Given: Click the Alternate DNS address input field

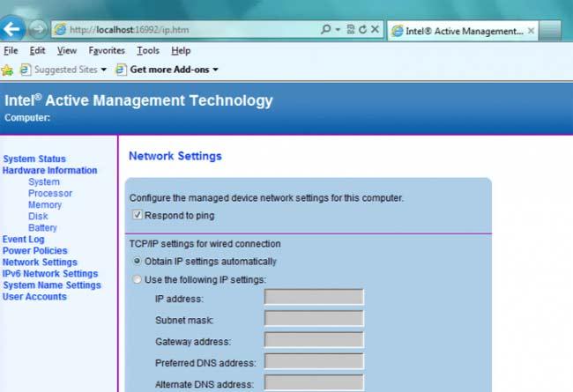Looking at the screenshot, I should [x=314, y=382].
